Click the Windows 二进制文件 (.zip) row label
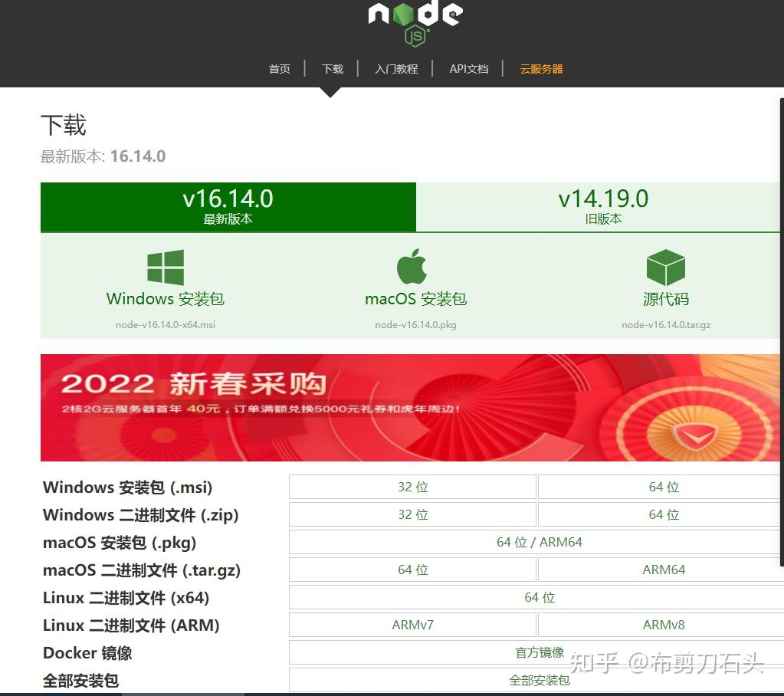Image resolution: width=784 pixels, height=696 pixels. tap(140, 514)
